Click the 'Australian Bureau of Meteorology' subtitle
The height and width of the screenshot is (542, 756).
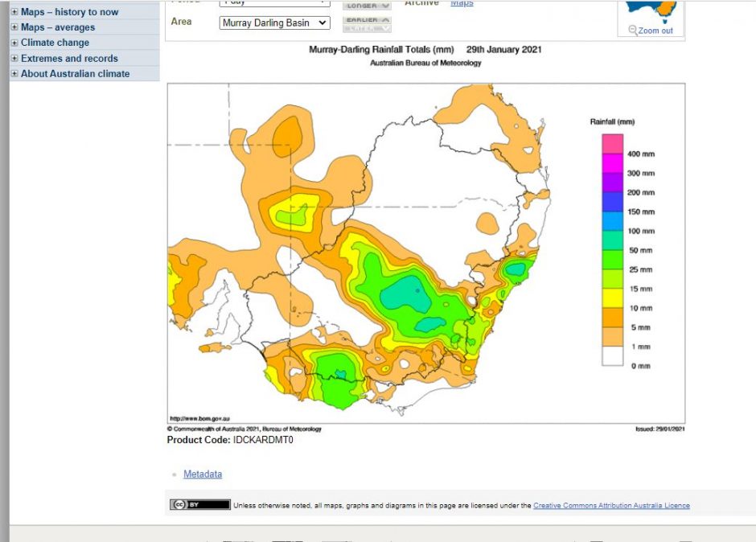coord(425,63)
